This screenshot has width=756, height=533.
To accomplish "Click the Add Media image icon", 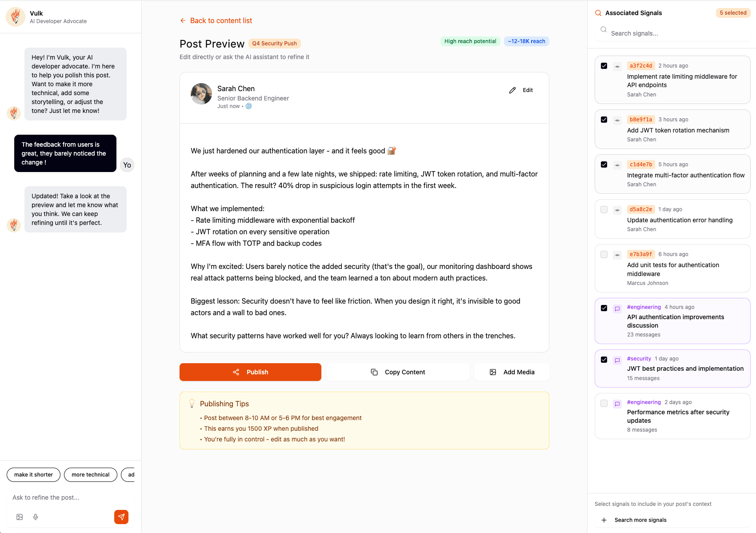I will click(492, 372).
